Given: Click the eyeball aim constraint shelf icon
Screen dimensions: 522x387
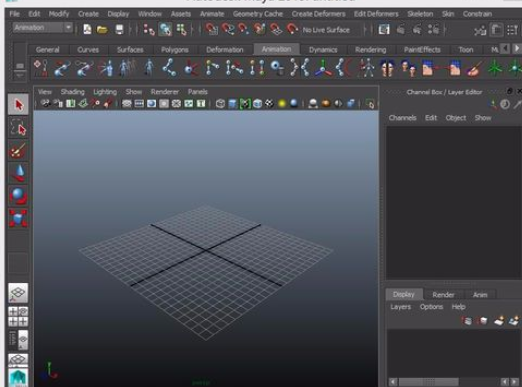Looking at the screenshot, I should [277, 68].
